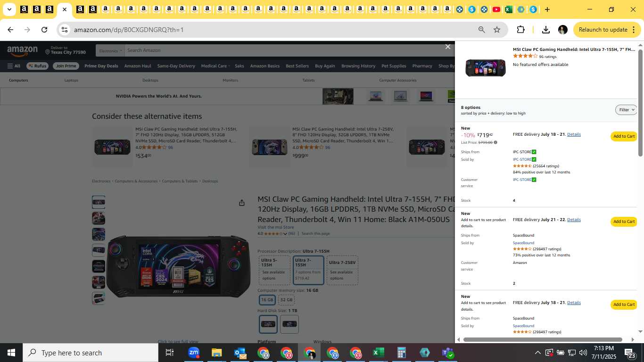This screenshot has width=644, height=362.
Task: Open the Extensions puzzle icon
Action: pyautogui.click(x=520, y=30)
